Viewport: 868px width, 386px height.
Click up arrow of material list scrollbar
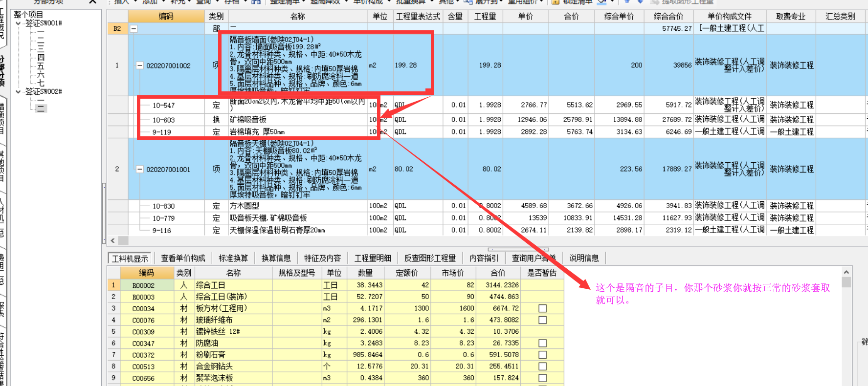pyautogui.click(x=846, y=272)
